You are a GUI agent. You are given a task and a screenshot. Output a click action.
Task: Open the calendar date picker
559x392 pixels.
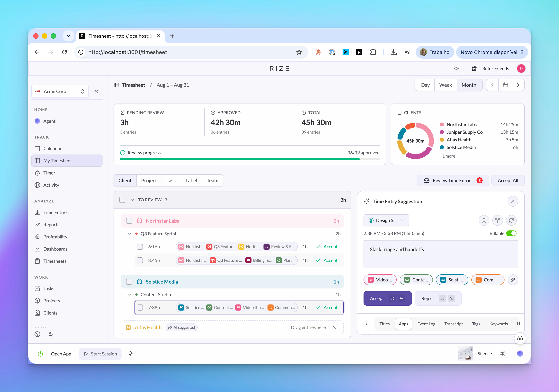point(505,85)
